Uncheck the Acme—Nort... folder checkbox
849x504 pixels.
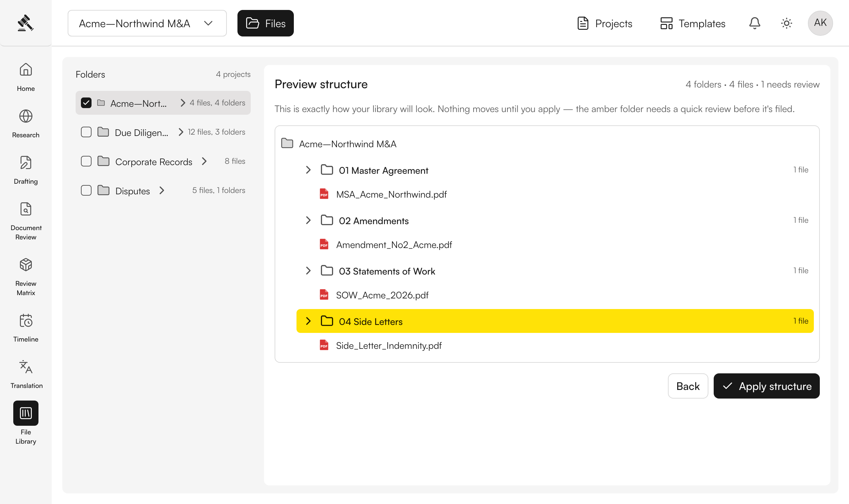(86, 102)
